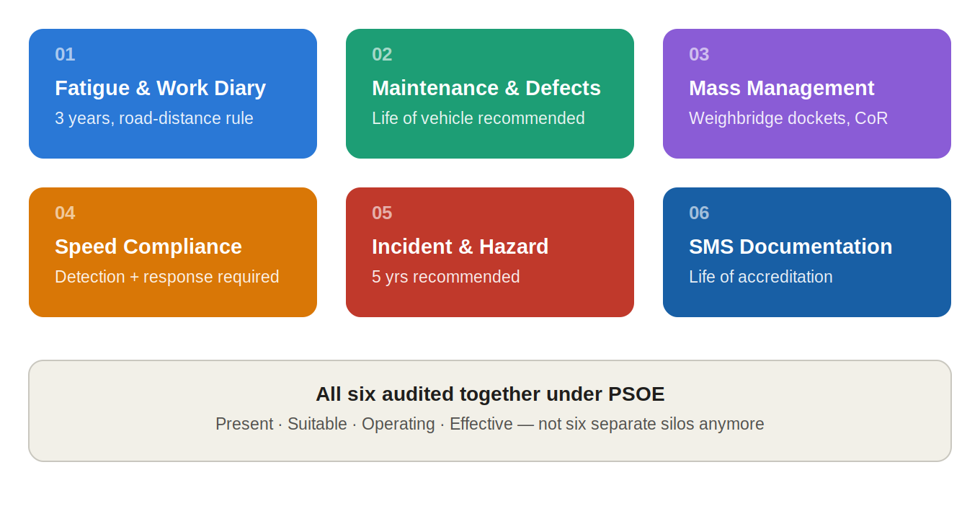Open the Mass Management card
Viewport: 980px width, 519px height.
807,94
